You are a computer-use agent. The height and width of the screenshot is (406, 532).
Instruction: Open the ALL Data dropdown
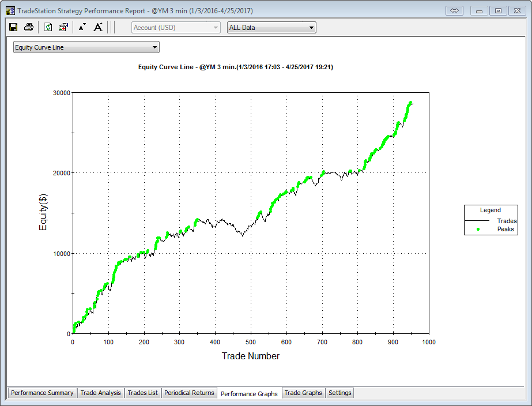point(271,27)
